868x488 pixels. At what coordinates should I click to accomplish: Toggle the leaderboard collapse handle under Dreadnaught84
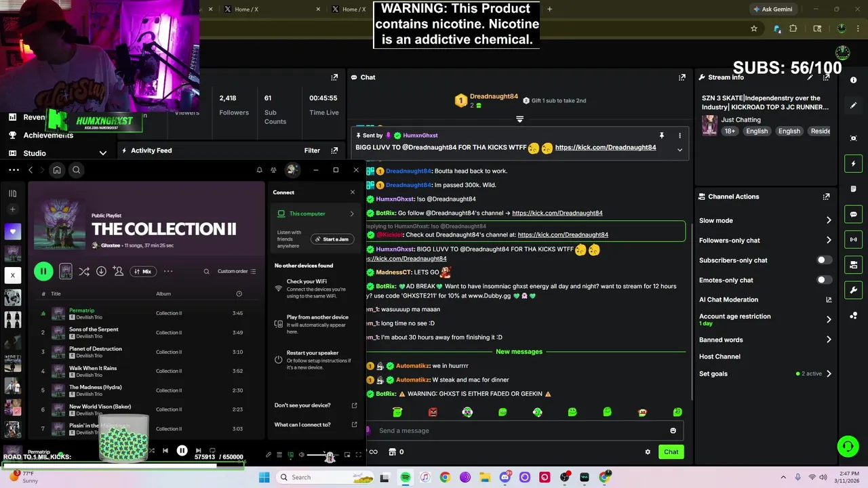[519, 119]
